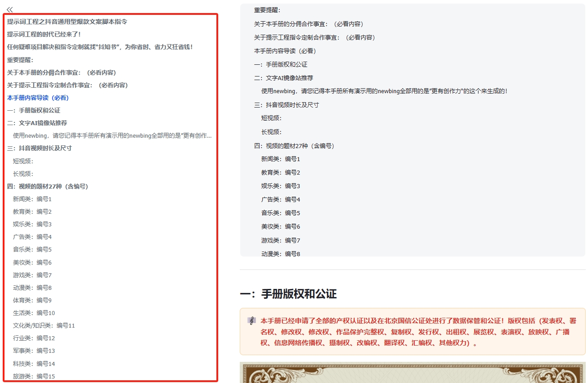This screenshot has height=383, width=588.
Task: Select 二：文字AI镜像站推荐 in the sidebar
Action: 37,123
